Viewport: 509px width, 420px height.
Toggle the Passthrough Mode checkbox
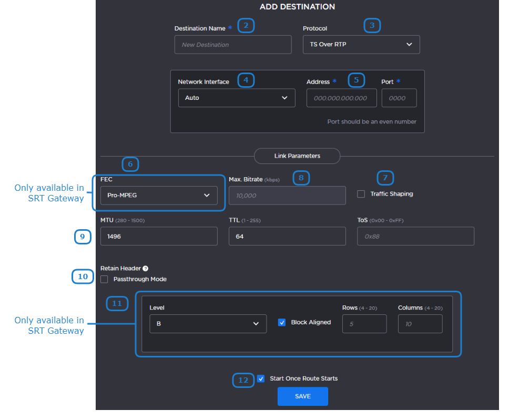[x=104, y=279]
